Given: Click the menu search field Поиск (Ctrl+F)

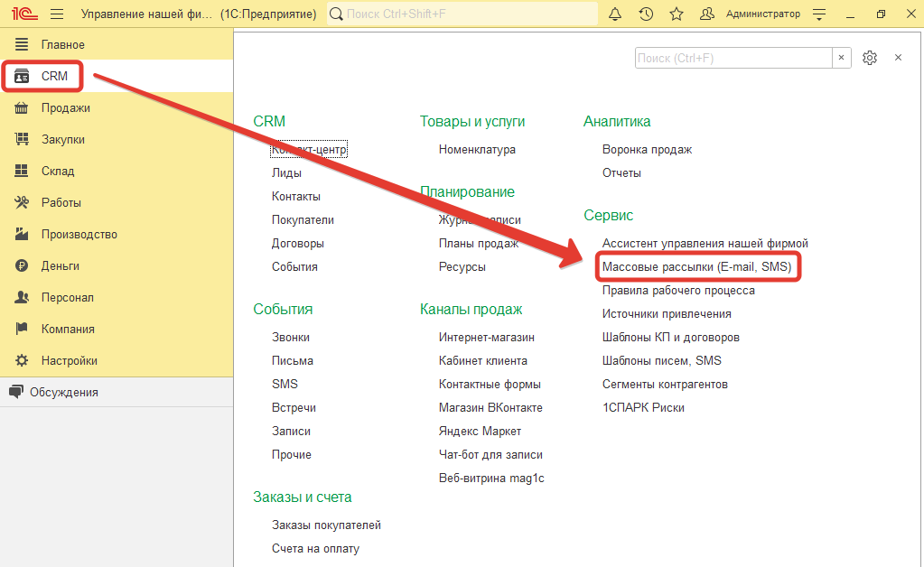Looking at the screenshot, I should pos(733,58).
